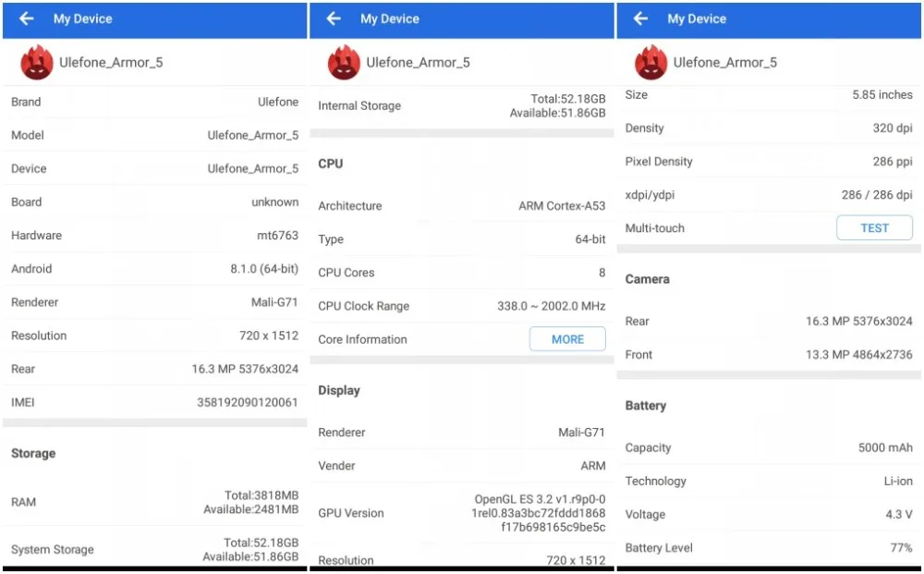Click Type value '64-bit'
The height and width of the screenshot is (574, 924).
(x=590, y=238)
